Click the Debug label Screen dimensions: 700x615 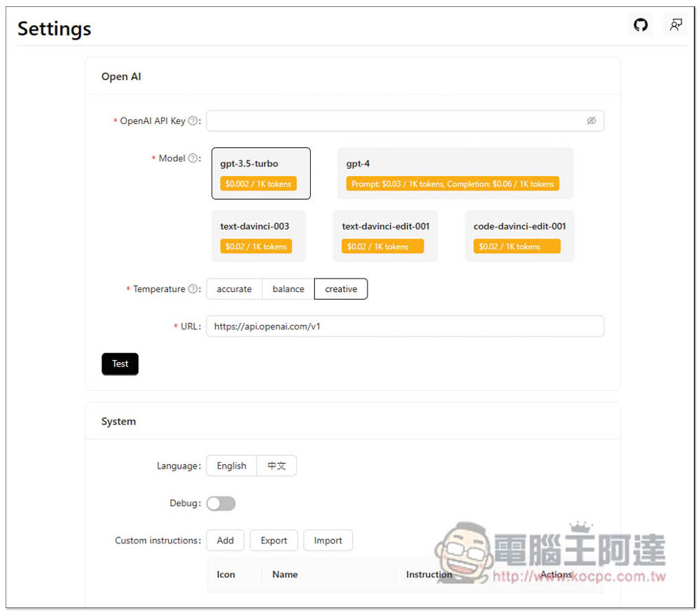tap(185, 504)
